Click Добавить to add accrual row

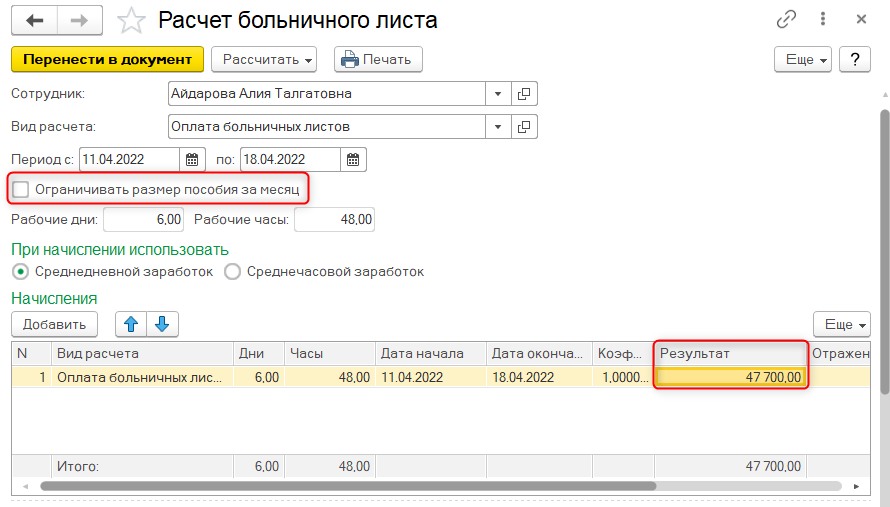coord(54,324)
